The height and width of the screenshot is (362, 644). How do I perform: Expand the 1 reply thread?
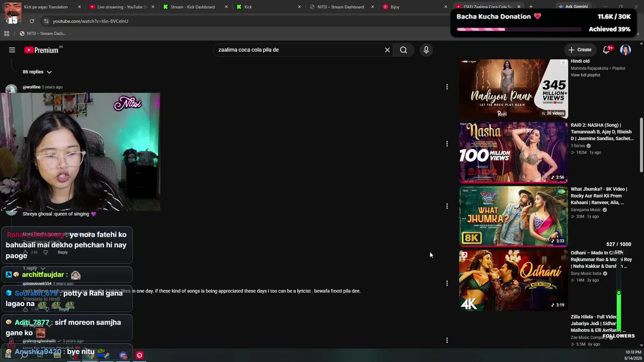tap(34, 268)
